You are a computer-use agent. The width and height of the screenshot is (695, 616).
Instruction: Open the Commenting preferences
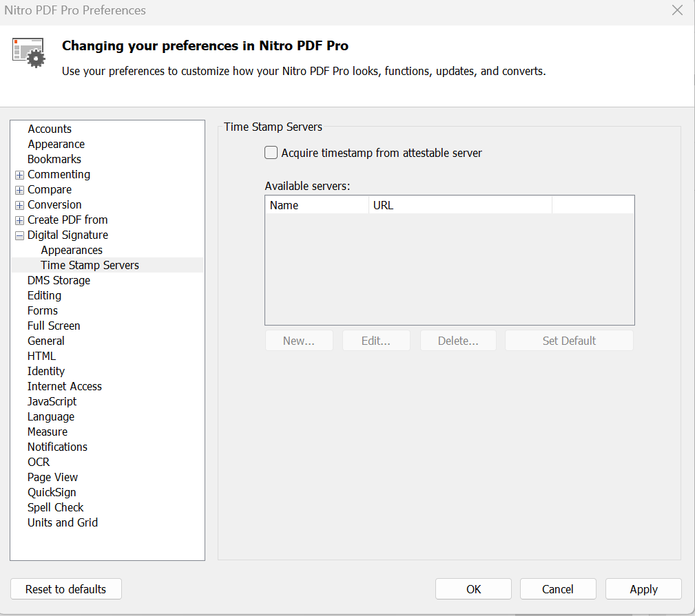click(x=59, y=175)
